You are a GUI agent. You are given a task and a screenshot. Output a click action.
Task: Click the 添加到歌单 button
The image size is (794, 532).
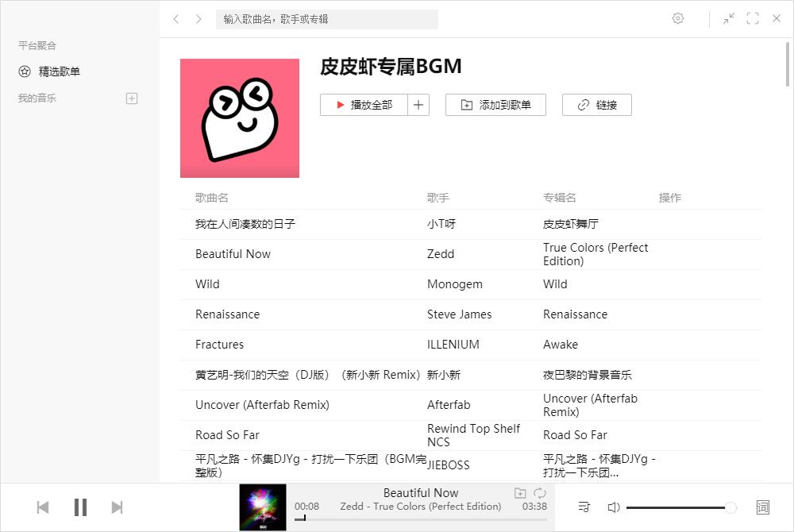click(x=495, y=105)
